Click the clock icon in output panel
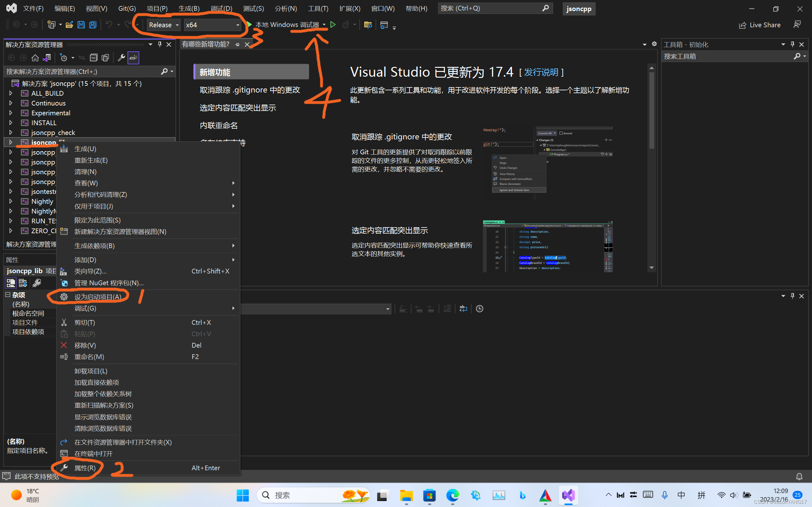 (480, 309)
